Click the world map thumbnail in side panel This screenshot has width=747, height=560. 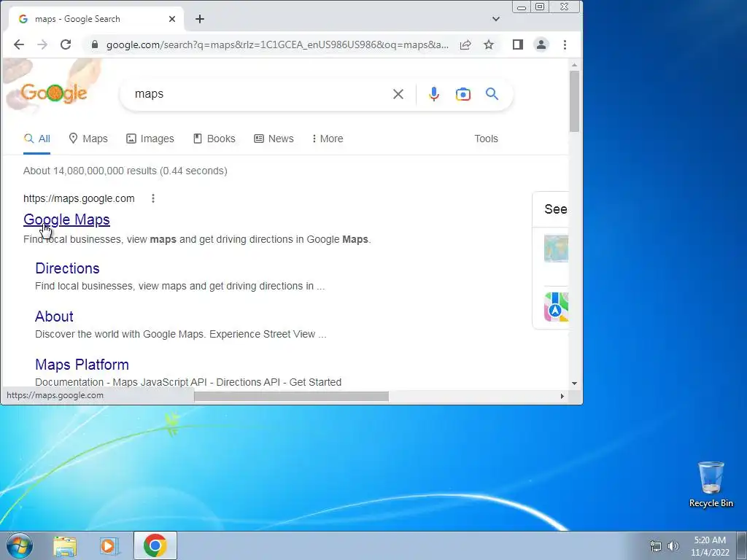pyautogui.click(x=556, y=249)
